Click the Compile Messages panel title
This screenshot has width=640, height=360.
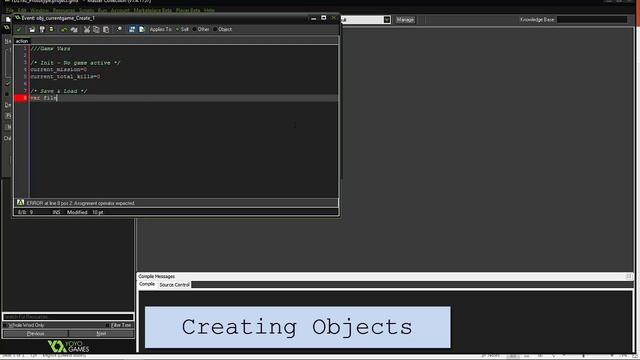click(156, 276)
